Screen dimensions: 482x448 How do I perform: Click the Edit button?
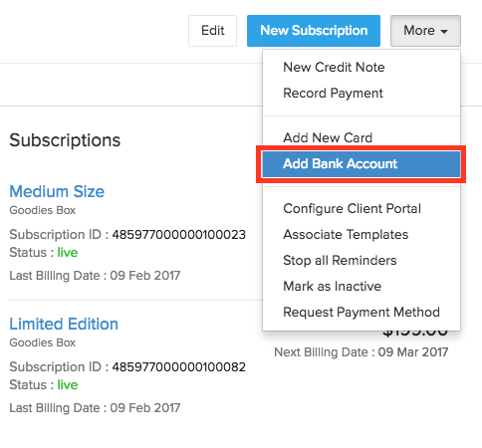[212, 31]
